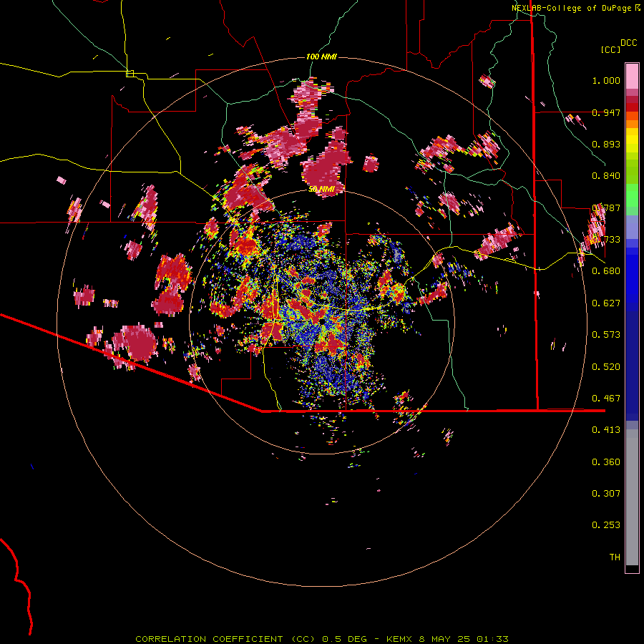Select the 0.840 legend value
This screenshot has width=644, height=644.
606,176
